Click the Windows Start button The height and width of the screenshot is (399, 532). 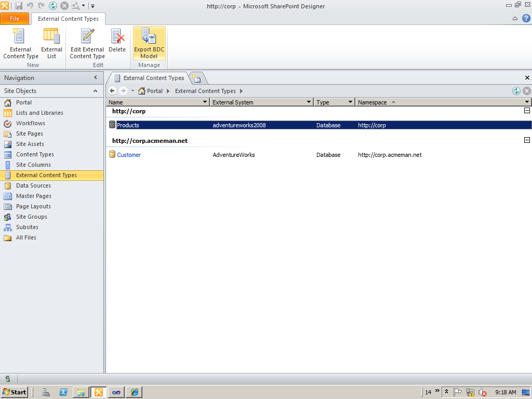tap(15, 392)
